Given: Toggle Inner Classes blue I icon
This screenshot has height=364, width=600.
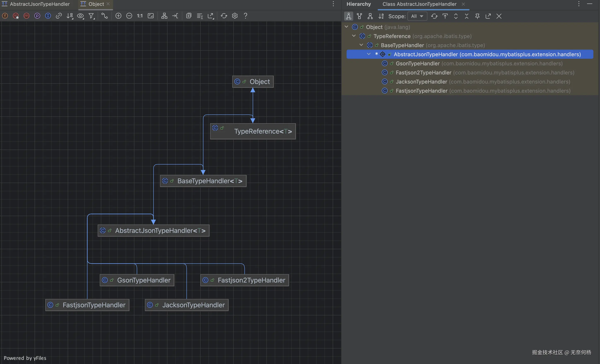Looking at the screenshot, I should point(48,16).
